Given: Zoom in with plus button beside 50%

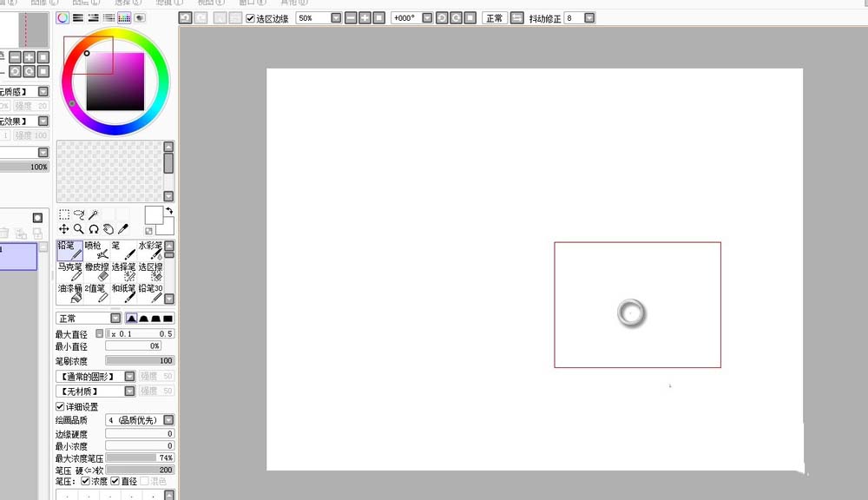Looking at the screenshot, I should click(x=365, y=17).
